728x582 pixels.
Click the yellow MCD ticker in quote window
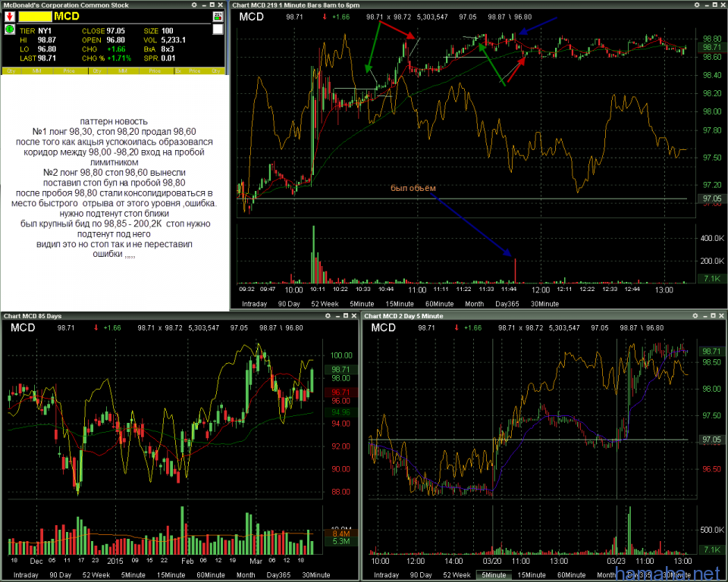point(67,16)
